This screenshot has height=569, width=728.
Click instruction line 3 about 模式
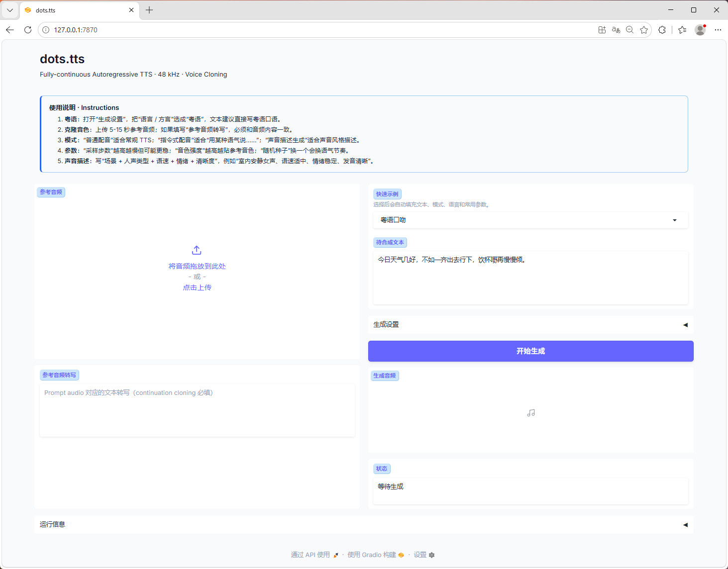[x=210, y=140]
